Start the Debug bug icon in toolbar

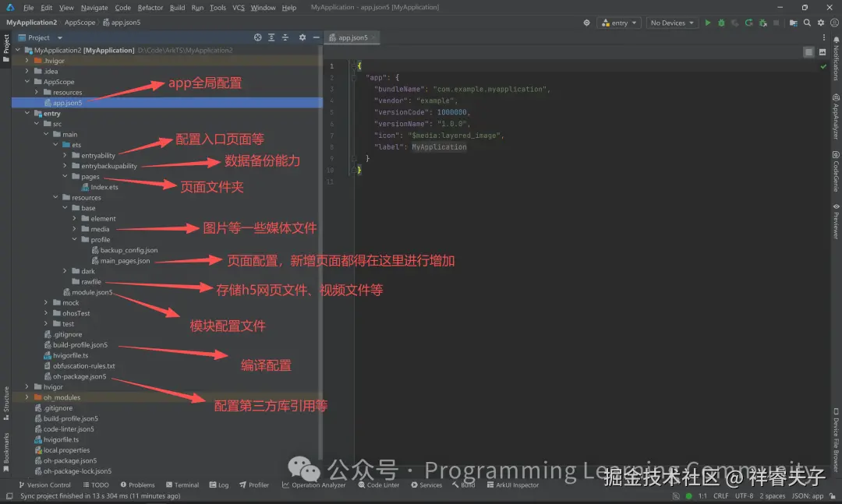pyautogui.click(x=721, y=23)
